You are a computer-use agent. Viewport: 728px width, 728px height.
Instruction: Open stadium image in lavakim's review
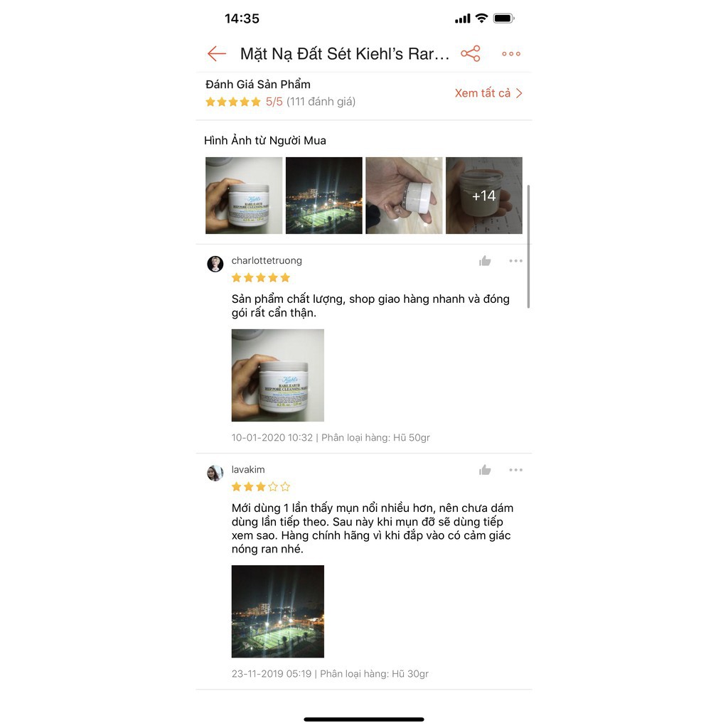coord(278,611)
